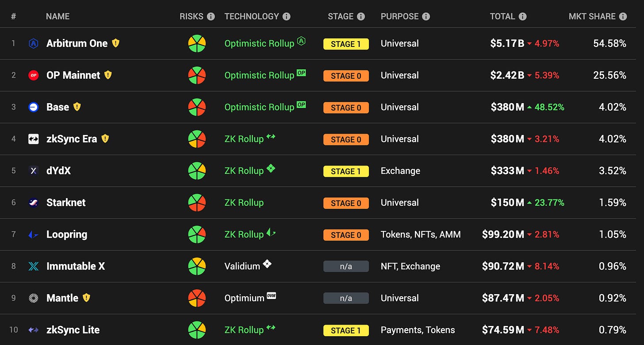This screenshot has height=345, width=644.
Task: Click the STAGE 1 badge for zkSync Lite
Action: coord(346,330)
